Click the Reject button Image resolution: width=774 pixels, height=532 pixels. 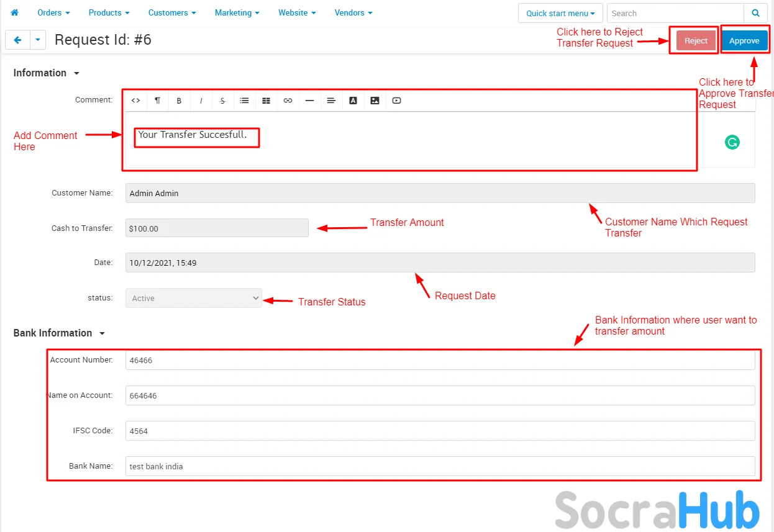pyautogui.click(x=696, y=40)
